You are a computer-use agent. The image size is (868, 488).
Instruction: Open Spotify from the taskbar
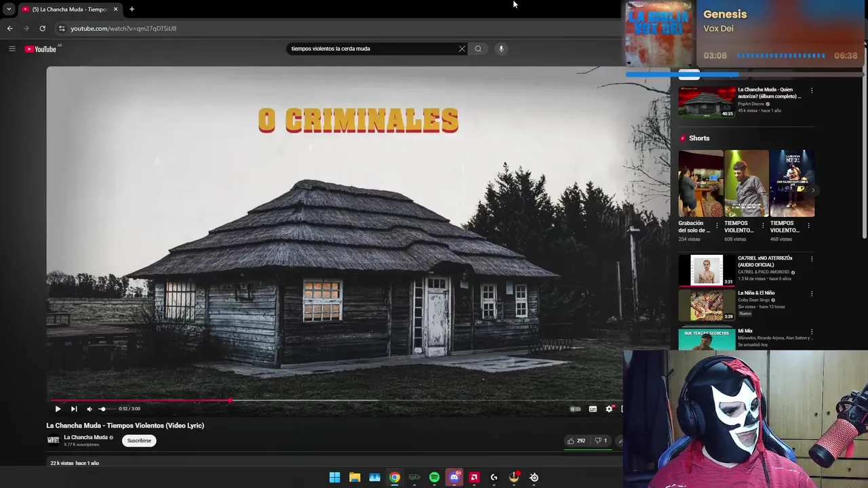click(x=434, y=477)
